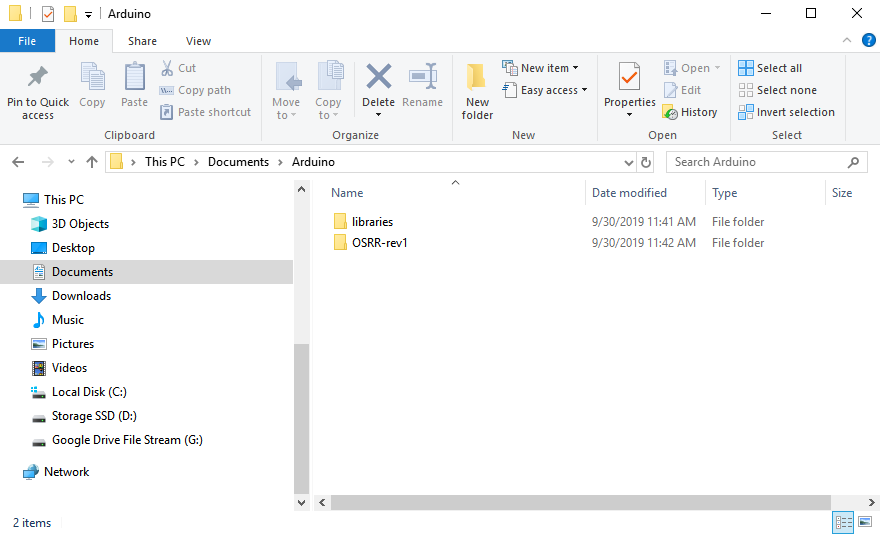Open the ribbon Help icon

tap(868, 40)
